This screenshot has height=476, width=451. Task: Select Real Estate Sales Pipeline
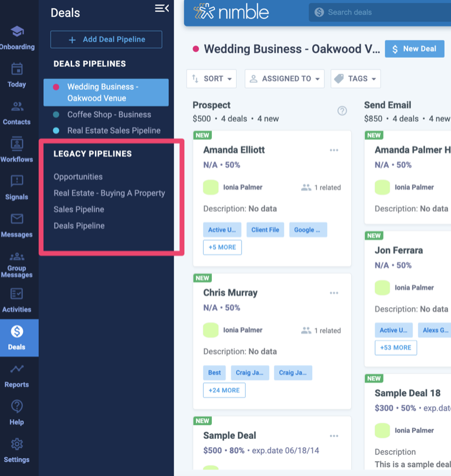coord(113,131)
